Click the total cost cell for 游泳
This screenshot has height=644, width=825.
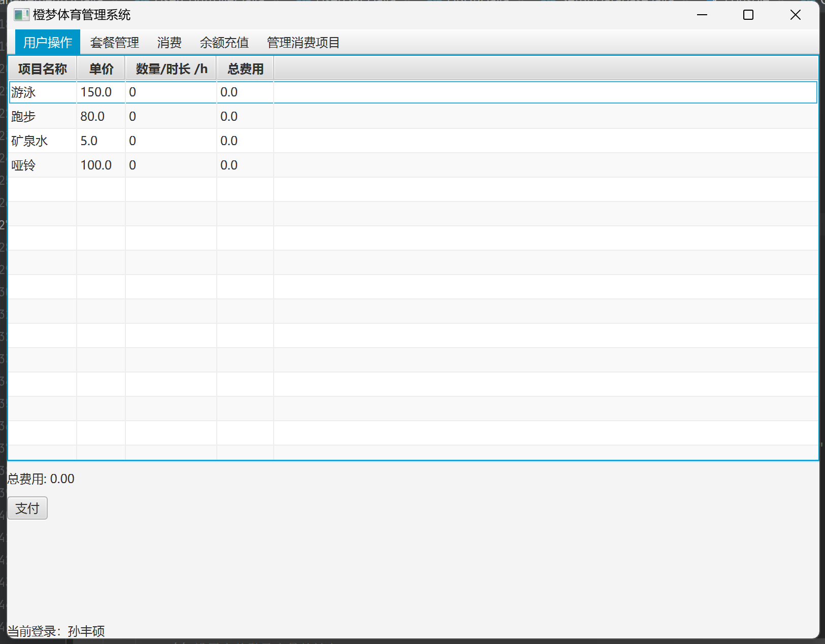click(245, 92)
